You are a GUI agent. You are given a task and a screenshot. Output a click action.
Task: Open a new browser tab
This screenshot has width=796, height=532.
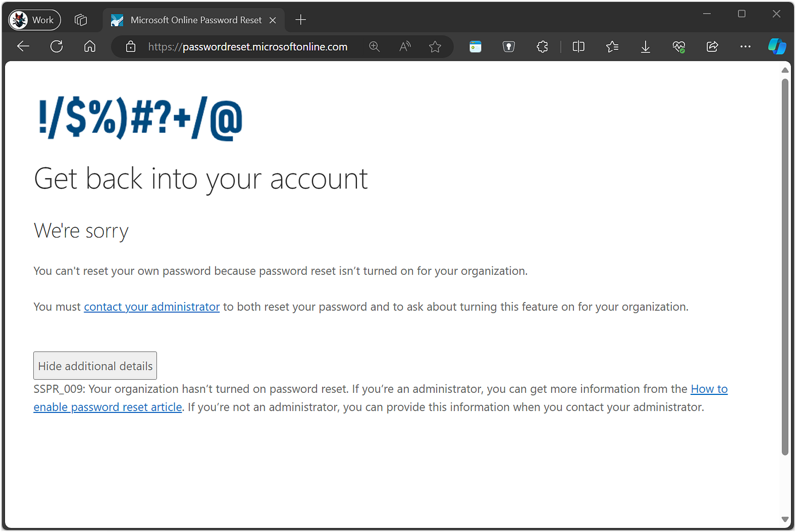point(300,20)
